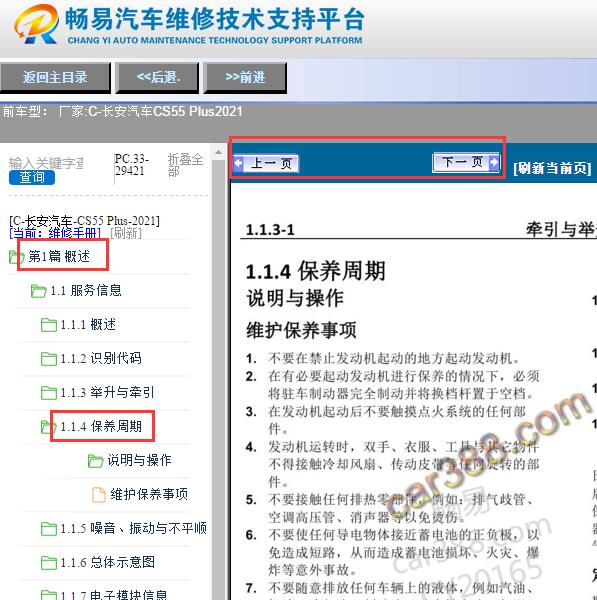The image size is (597, 600).
Task: Go back with the <<后退 button
Action: click(157, 78)
